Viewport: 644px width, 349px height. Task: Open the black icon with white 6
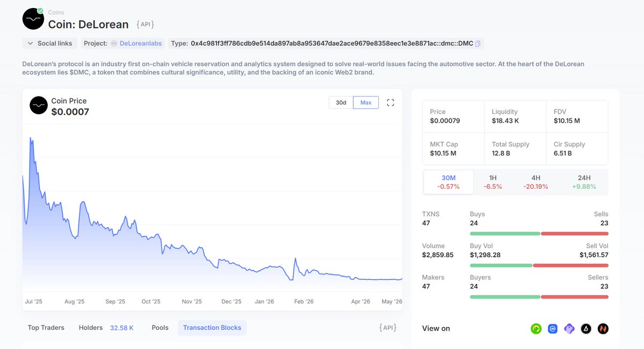pyautogui.click(x=586, y=329)
